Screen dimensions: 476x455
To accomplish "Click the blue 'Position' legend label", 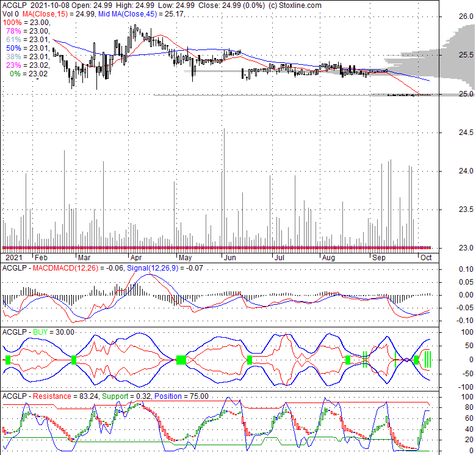I will click(168, 396).
